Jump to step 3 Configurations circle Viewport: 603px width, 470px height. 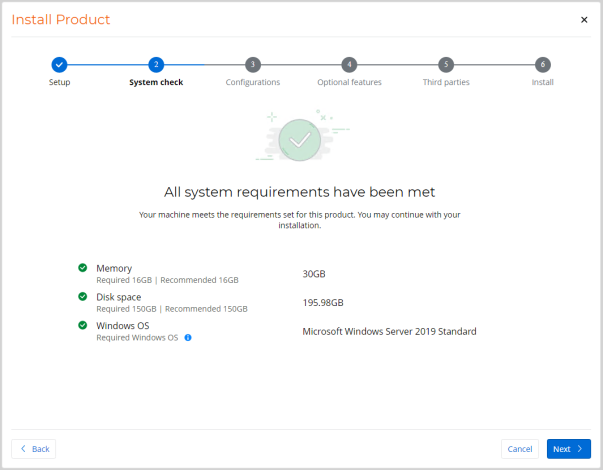click(x=253, y=64)
